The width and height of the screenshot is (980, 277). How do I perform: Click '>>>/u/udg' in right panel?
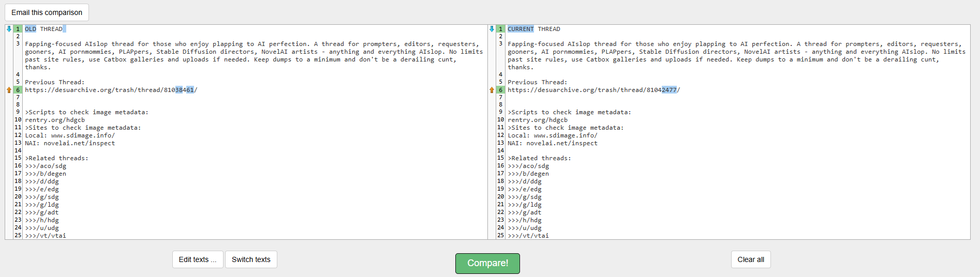(x=525, y=228)
